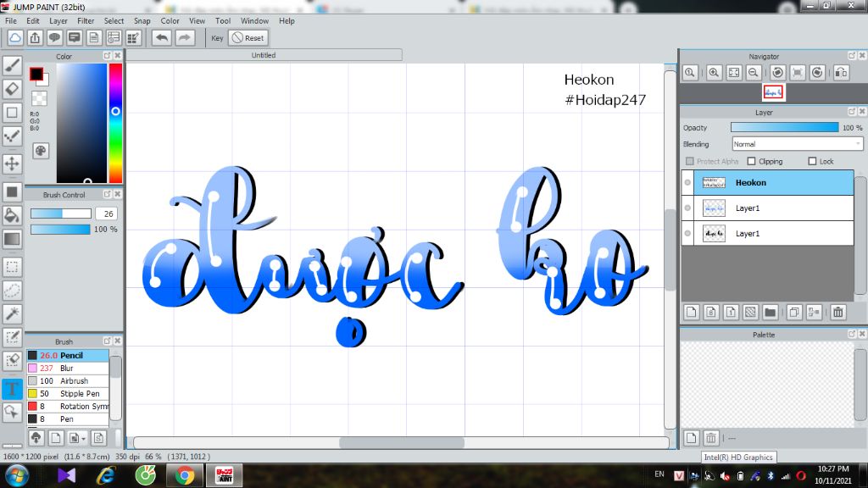Zoom out using Navigator magnifier minus
This screenshot has height=488, width=868.
(754, 73)
